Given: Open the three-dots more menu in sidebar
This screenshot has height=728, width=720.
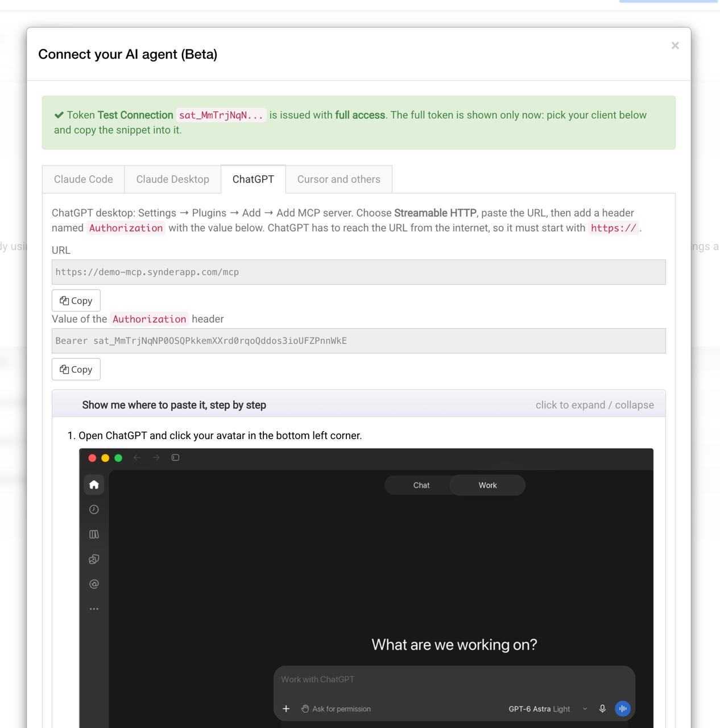Looking at the screenshot, I should [x=94, y=609].
